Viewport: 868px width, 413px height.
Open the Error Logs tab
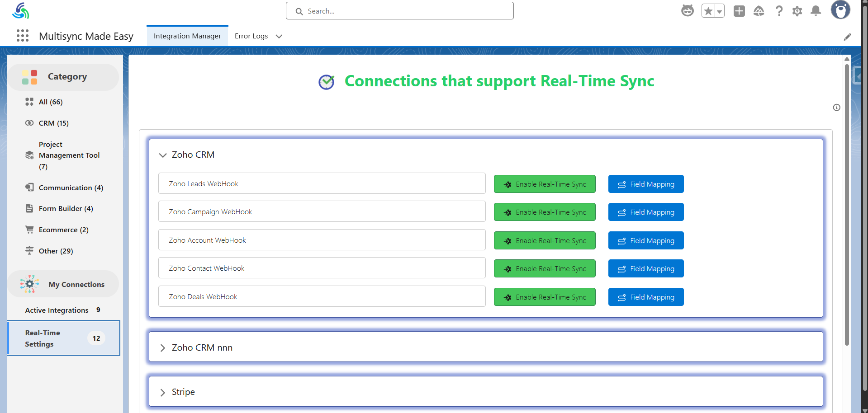[x=251, y=36]
